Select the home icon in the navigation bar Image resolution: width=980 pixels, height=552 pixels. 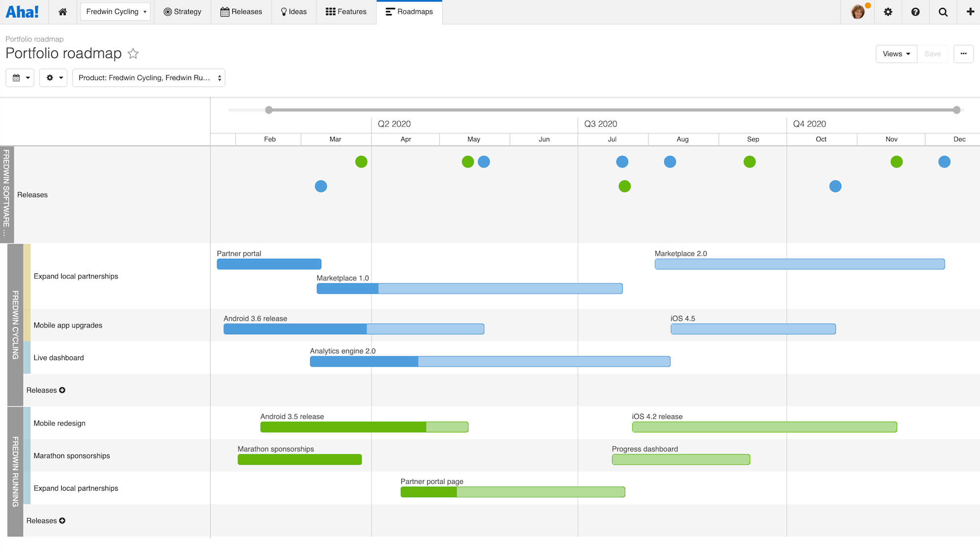63,12
